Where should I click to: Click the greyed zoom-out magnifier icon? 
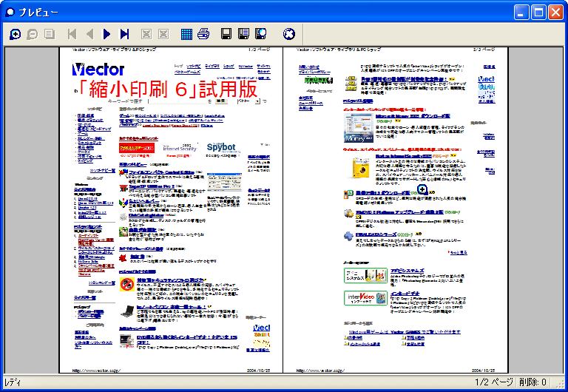coord(33,35)
